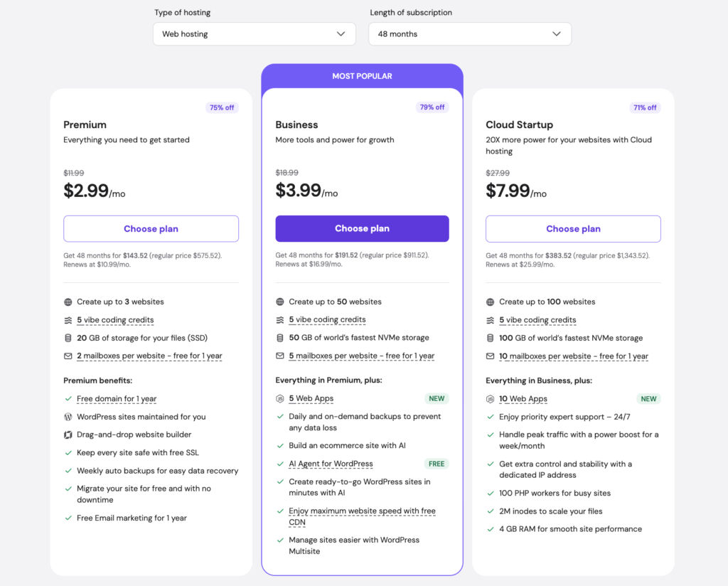Open the Type of hosting dropdown

(255, 34)
